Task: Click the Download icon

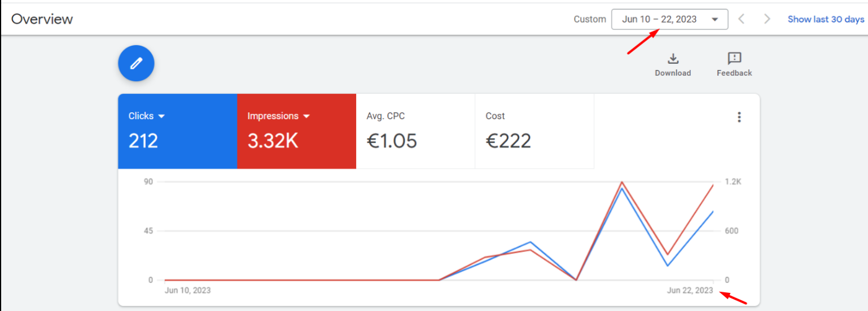Action: pyautogui.click(x=673, y=59)
